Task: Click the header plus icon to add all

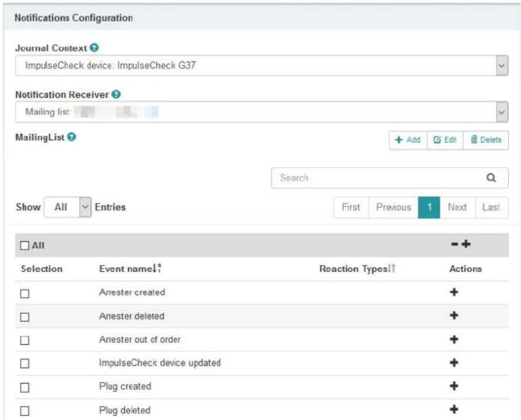Action: point(466,244)
